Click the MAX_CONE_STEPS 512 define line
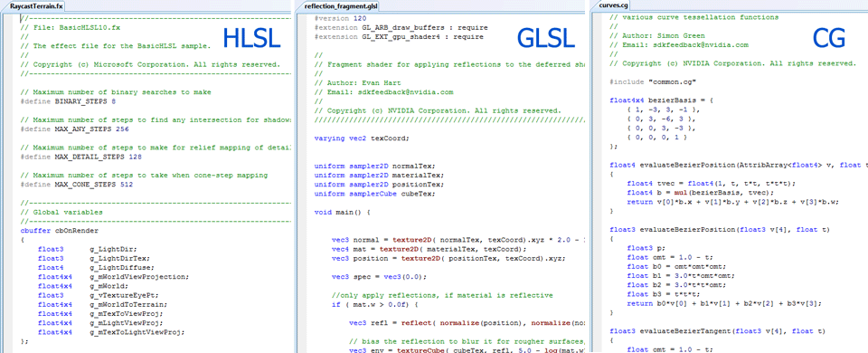 coord(76,185)
